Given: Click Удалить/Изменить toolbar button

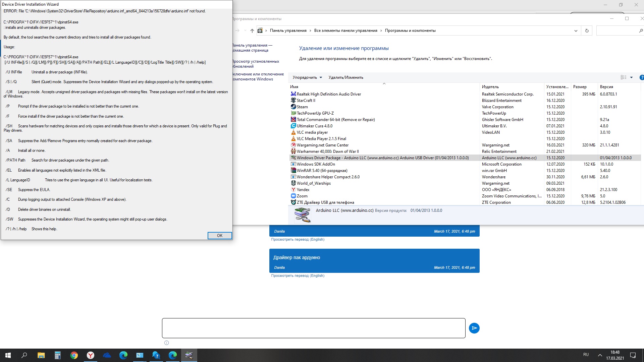Looking at the screenshot, I should (x=346, y=77).
